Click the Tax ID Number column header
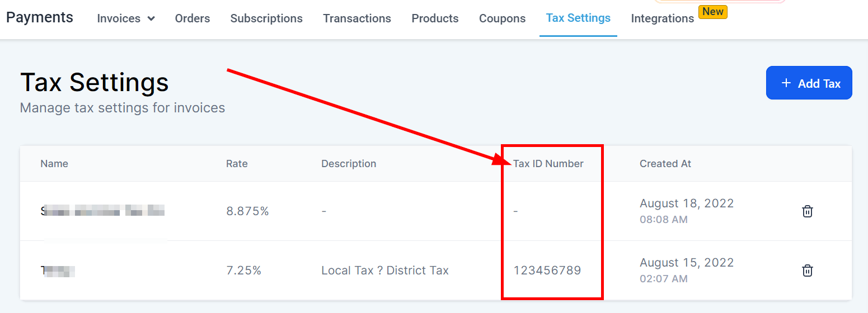The height and width of the screenshot is (313, 868). tap(548, 164)
